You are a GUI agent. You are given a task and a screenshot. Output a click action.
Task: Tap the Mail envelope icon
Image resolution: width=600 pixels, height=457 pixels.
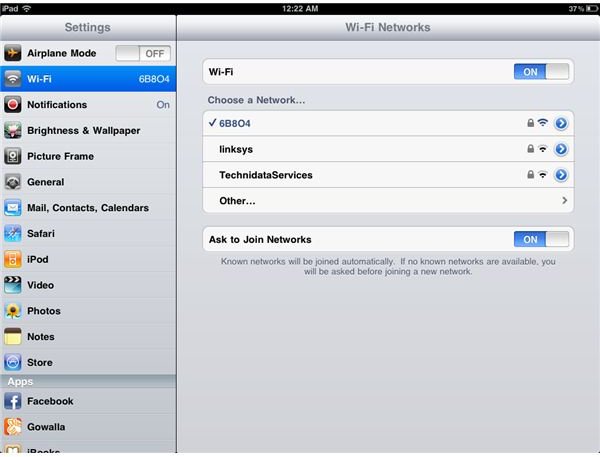(x=13, y=208)
